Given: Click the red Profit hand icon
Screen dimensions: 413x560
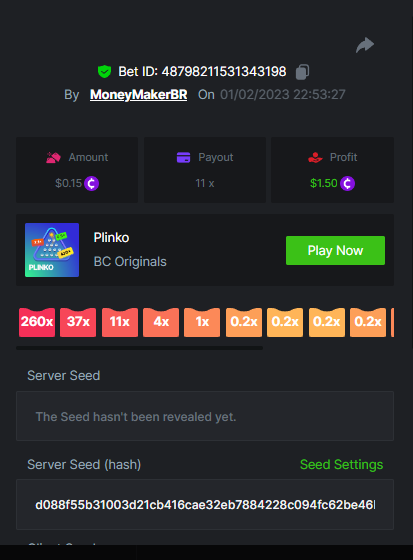Looking at the screenshot, I should coord(315,157).
